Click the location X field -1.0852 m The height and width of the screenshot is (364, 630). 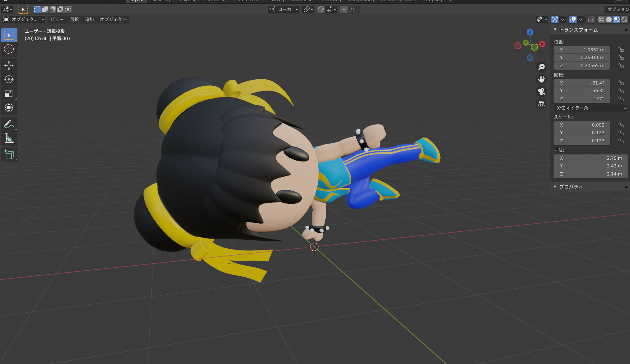pyautogui.click(x=582, y=50)
